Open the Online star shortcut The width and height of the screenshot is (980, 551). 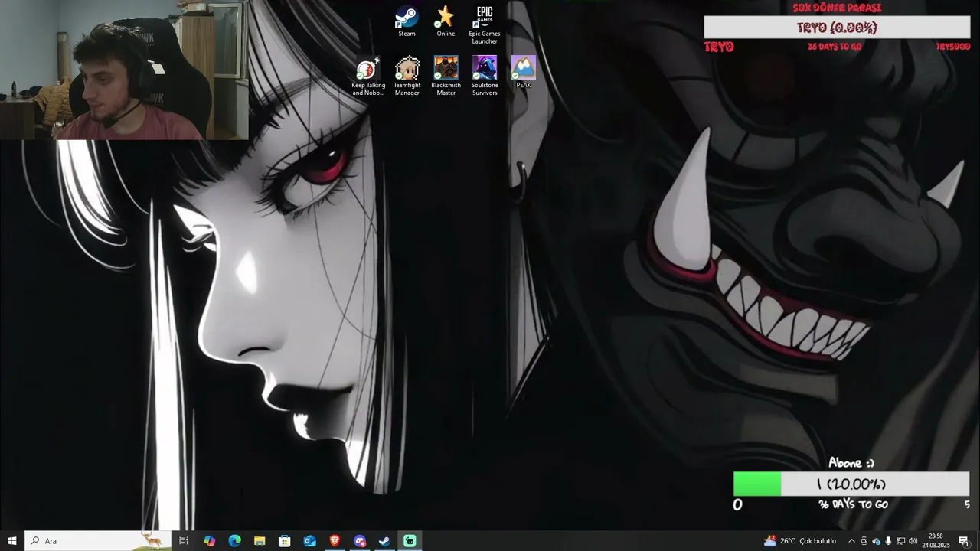tap(446, 21)
